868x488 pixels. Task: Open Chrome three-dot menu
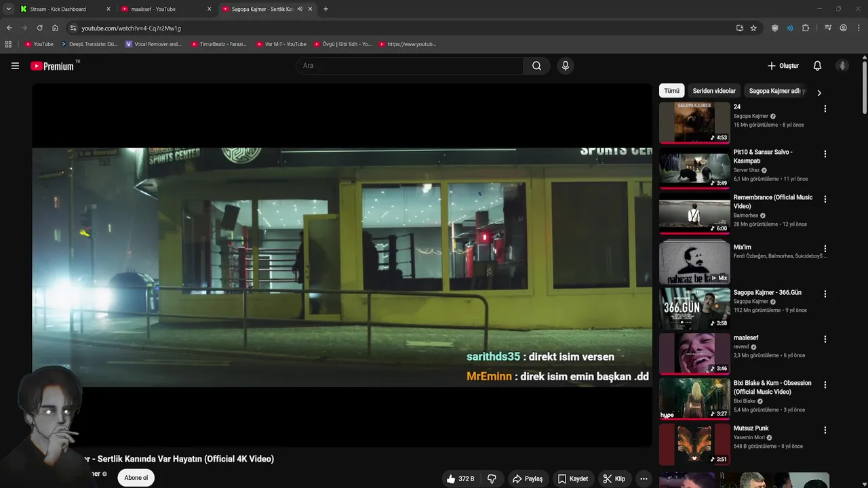tap(859, 28)
